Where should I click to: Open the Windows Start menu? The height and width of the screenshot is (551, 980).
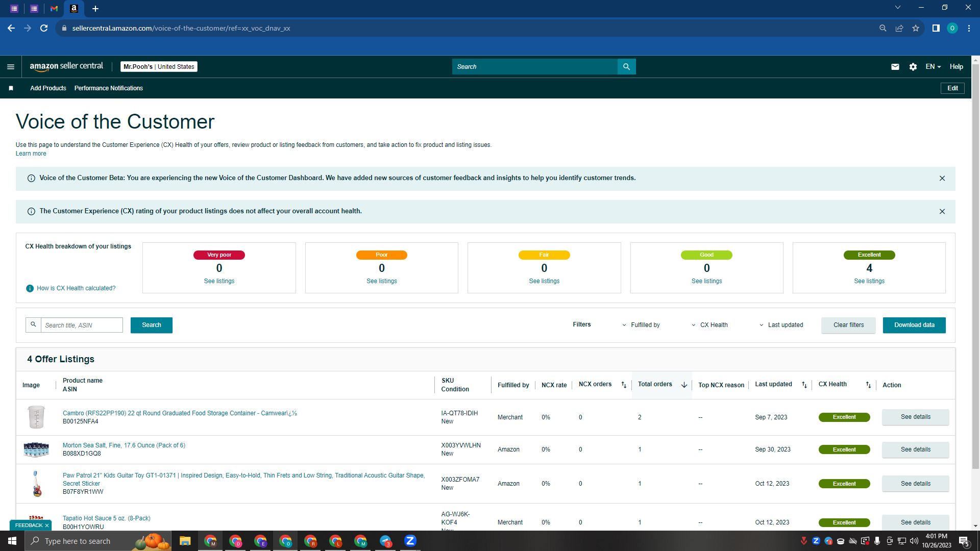coord(12,541)
